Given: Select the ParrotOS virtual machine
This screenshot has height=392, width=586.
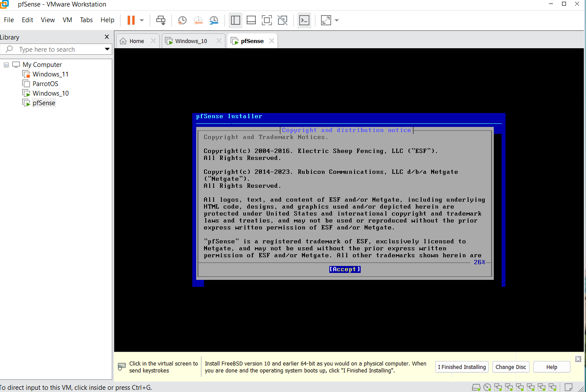Looking at the screenshot, I should click(45, 84).
